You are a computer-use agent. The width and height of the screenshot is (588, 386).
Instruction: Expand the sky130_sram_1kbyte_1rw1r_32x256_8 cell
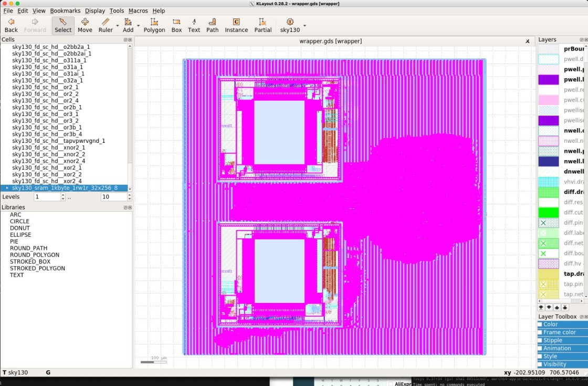coord(7,188)
